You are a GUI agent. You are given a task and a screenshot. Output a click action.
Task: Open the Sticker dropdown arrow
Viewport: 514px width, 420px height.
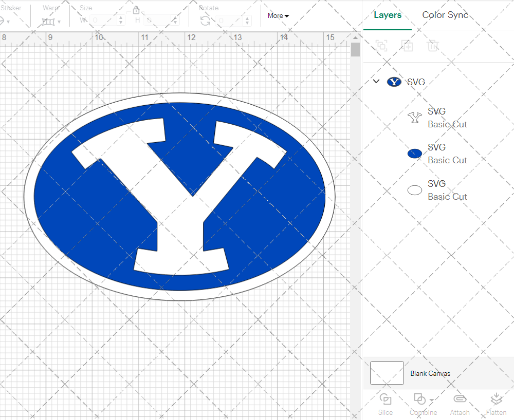(x=8, y=22)
